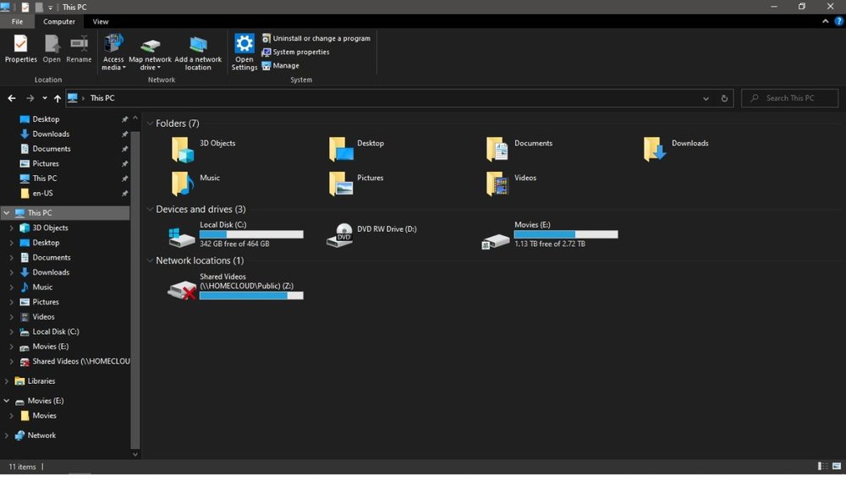Unpin Documents from Quick access
Viewport: 846px width, 504px height.
[124, 149]
